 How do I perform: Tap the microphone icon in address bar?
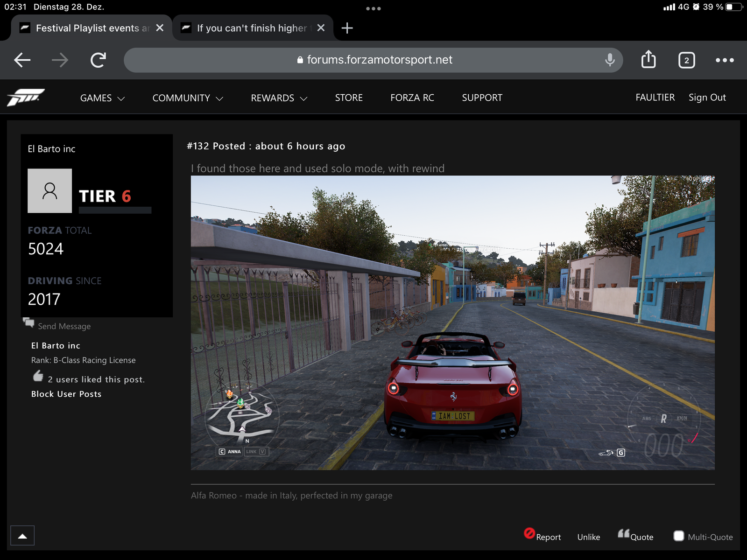pos(610,60)
